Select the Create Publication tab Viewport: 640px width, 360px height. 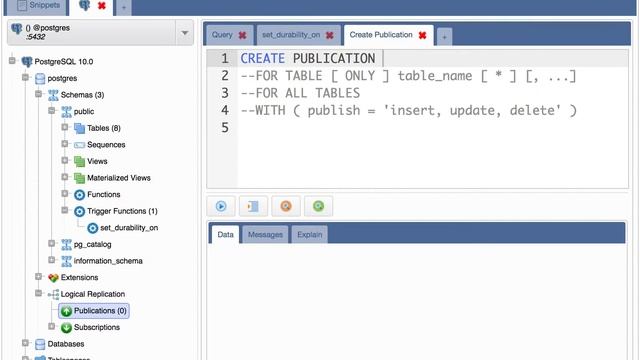tap(388, 35)
